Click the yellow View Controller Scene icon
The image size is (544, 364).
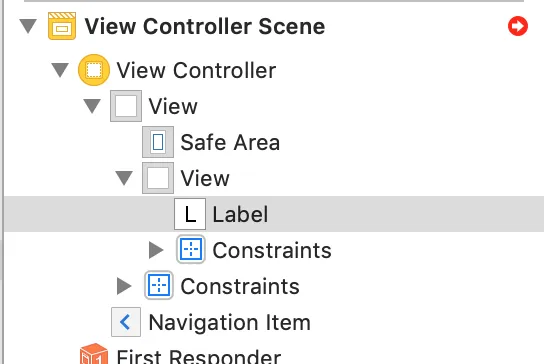pos(62,26)
